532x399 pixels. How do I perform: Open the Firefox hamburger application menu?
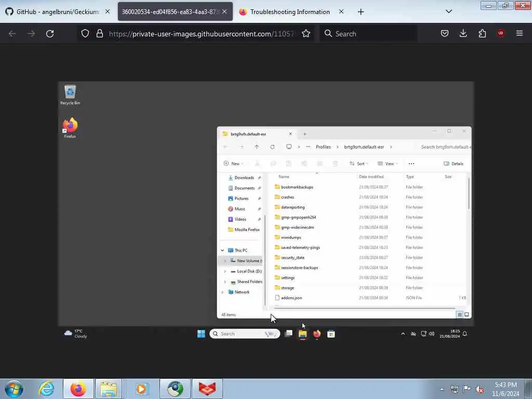click(520, 33)
